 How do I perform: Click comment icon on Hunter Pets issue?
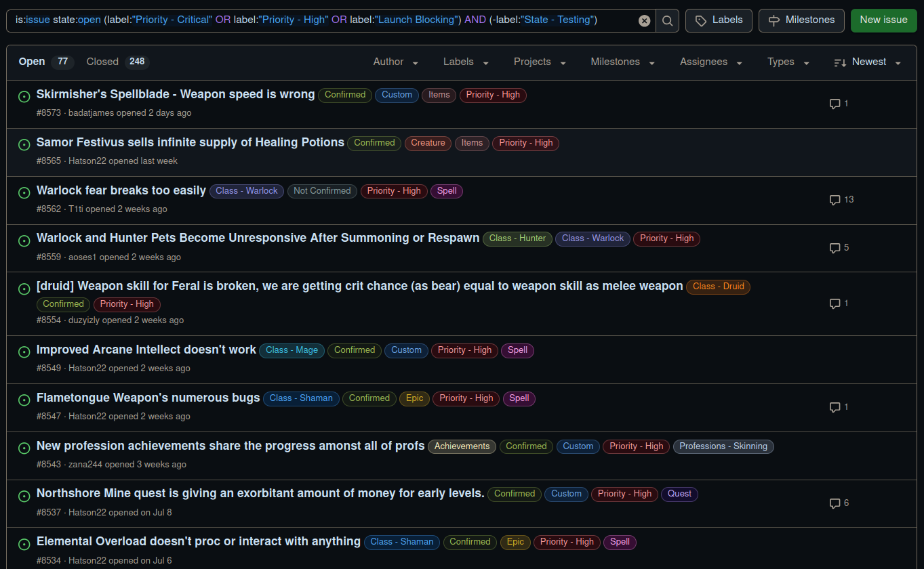tap(835, 248)
